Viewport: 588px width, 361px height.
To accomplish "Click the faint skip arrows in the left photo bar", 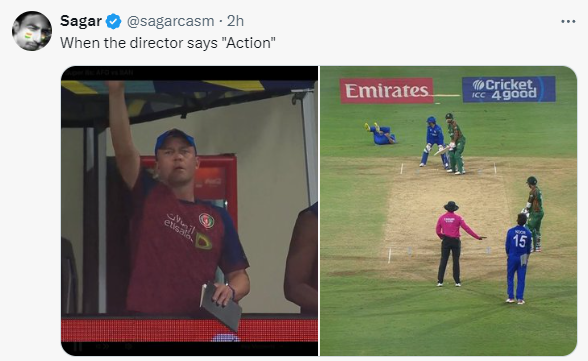I will pos(103,347).
